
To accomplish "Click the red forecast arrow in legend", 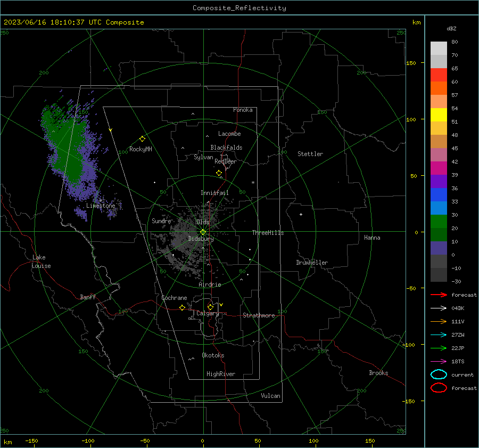I will 439,295.
